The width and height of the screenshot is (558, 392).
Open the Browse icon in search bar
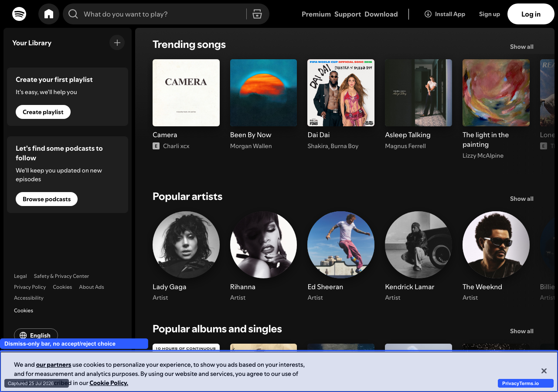pos(257,14)
